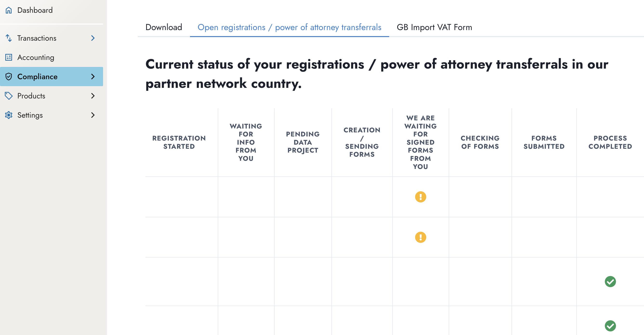Click the Settings gear icon
Image resolution: width=644 pixels, height=335 pixels.
point(9,115)
